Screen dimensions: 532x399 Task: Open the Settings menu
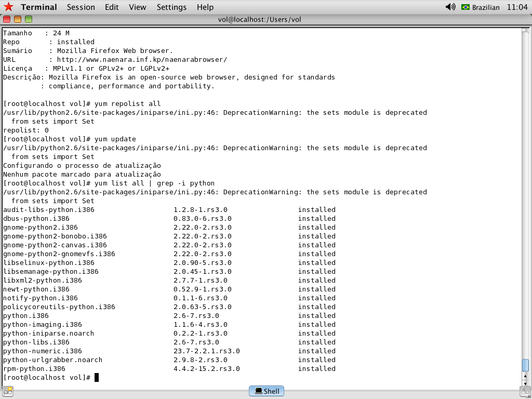point(171,7)
